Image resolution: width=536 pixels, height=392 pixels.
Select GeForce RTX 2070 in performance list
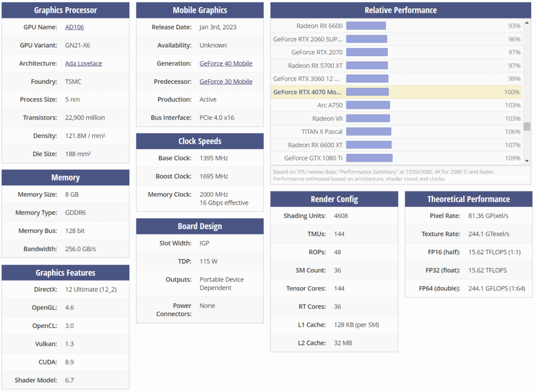(317, 52)
